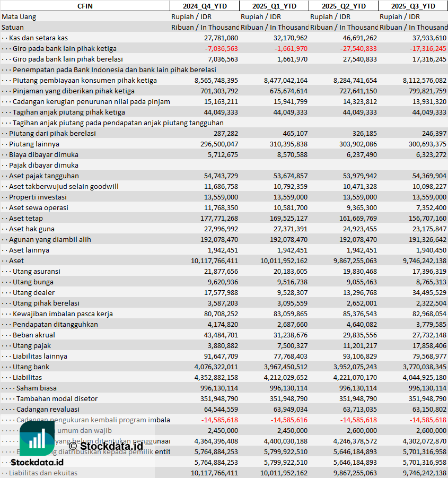Click 'Aset pajak tangguhan' label
Screen dimensions: 448x478
pyautogui.click(x=44, y=176)
